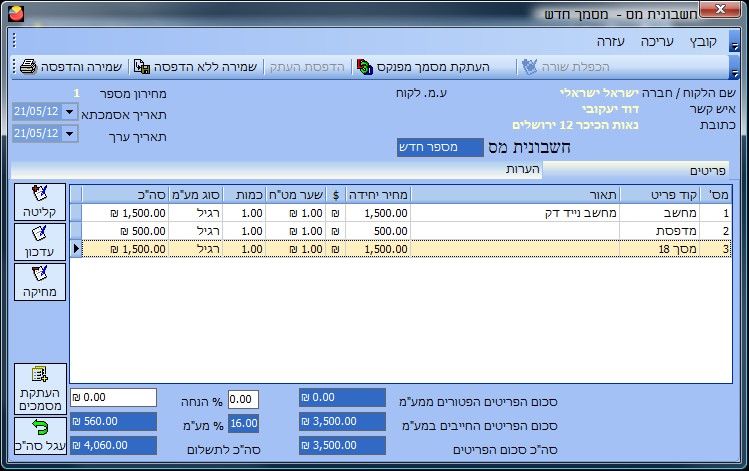749x471 pixels.
Task: Open the עזרה menu
Action: pyautogui.click(x=610, y=42)
